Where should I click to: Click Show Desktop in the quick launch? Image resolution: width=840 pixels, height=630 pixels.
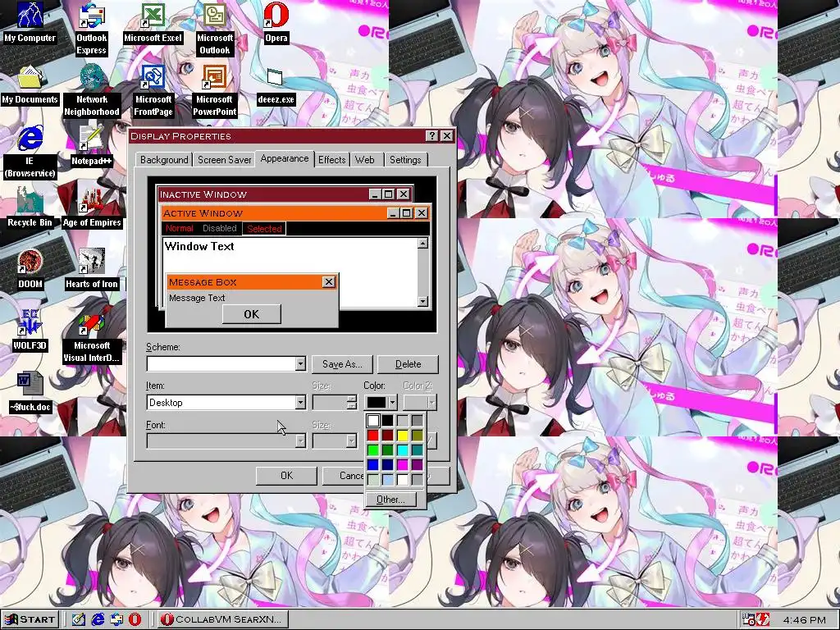tap(79, 620)
